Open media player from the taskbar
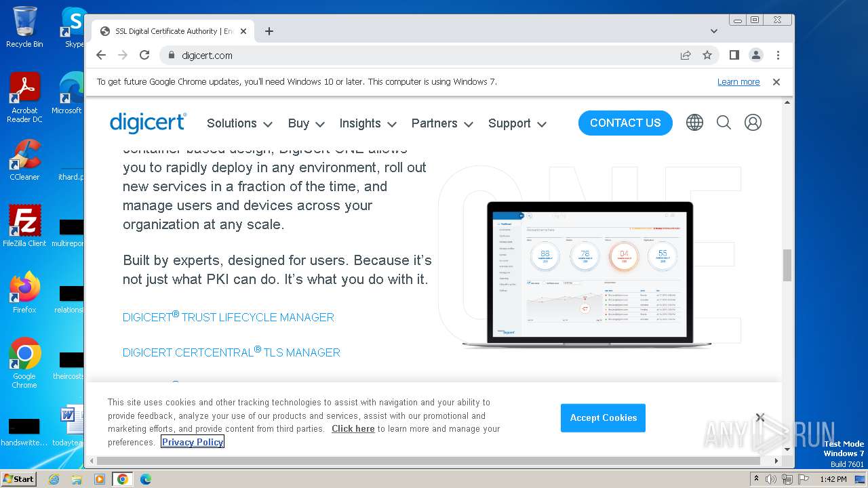Screen dimensions: 868x488 pyautogui.click(x=100, y=479)
